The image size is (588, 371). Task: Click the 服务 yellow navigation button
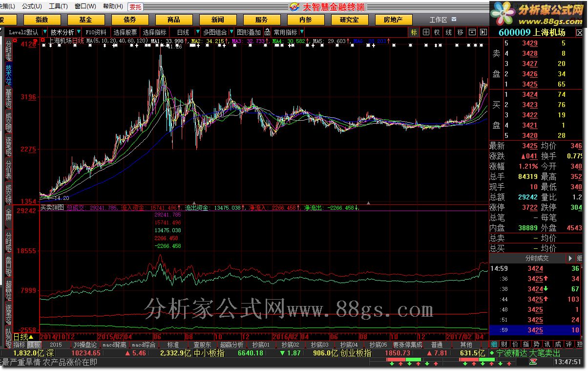[262, 20]
